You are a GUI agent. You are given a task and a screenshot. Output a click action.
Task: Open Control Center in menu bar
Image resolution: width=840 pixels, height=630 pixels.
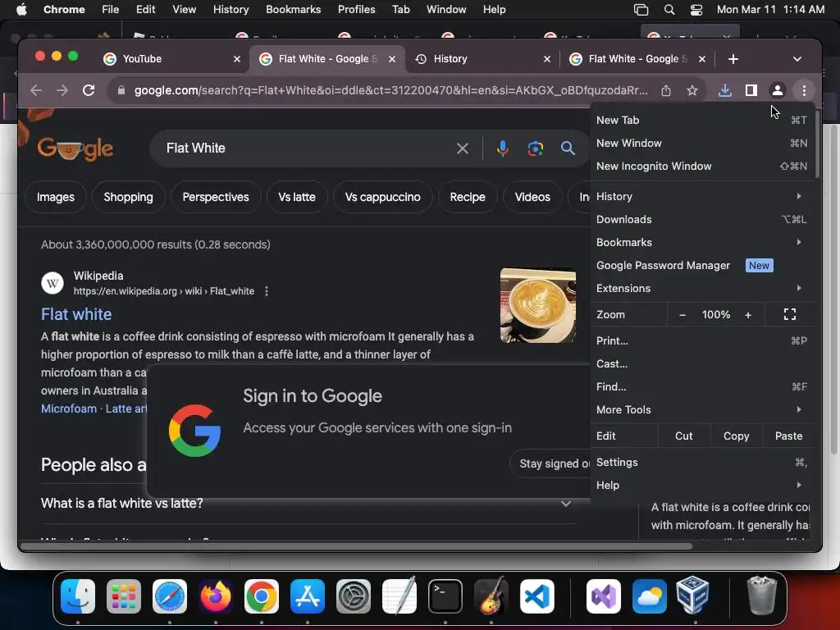point(696,10)
